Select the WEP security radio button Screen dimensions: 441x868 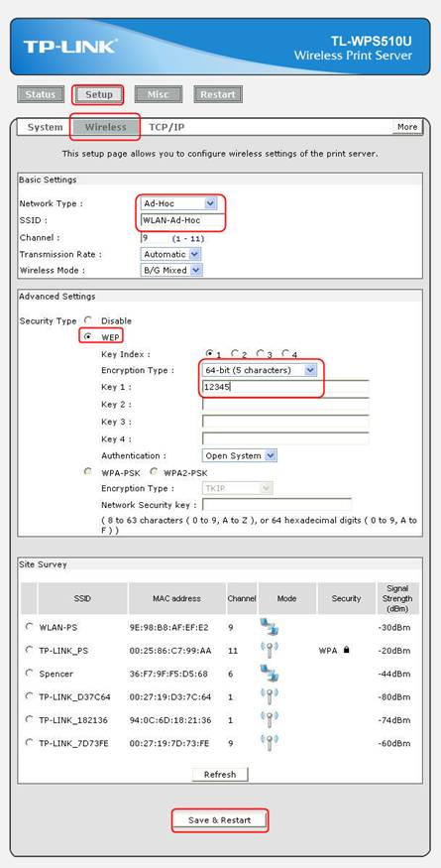(x=87, y=336)
